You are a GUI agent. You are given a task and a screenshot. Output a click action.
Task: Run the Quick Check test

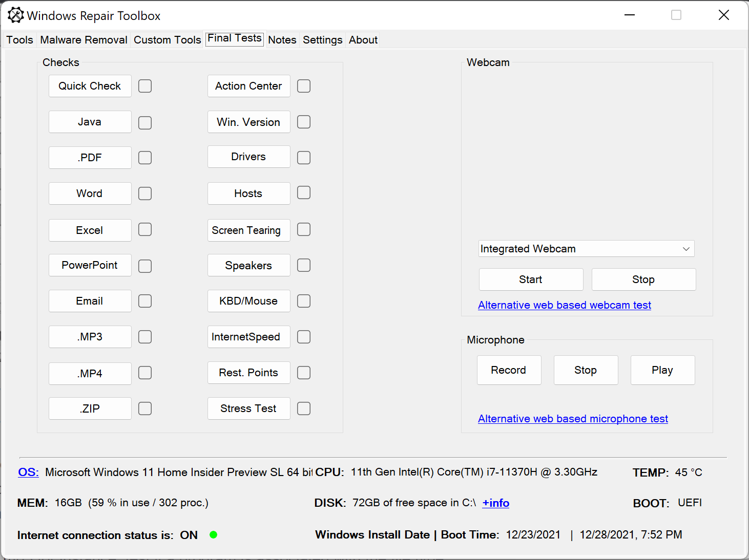(90, 86)
